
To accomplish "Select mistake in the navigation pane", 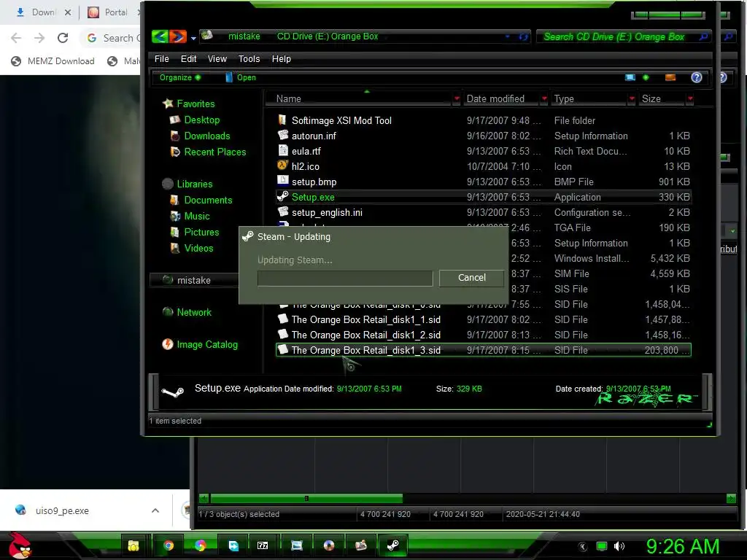I will (x=193, y=281).
